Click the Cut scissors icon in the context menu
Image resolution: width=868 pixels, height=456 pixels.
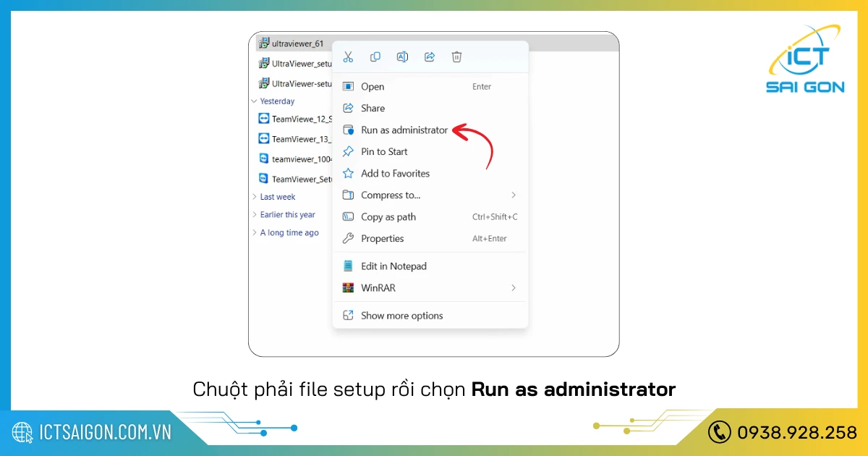[348, 56]
